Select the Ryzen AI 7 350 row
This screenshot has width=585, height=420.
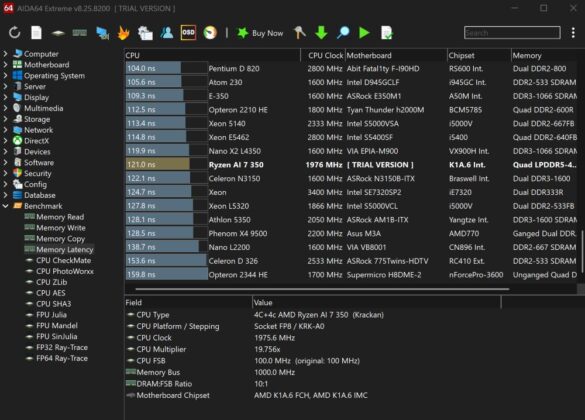point(351,164)
